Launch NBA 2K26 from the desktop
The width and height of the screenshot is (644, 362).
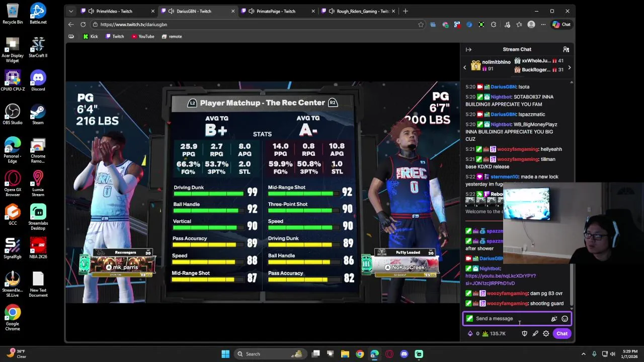tap(38, 248)
